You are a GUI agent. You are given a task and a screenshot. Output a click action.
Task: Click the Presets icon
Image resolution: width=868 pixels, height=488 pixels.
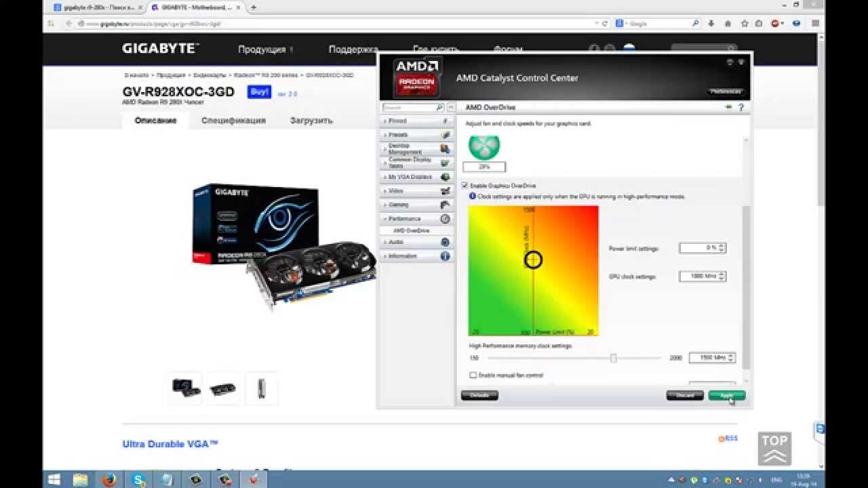(445, 135)
